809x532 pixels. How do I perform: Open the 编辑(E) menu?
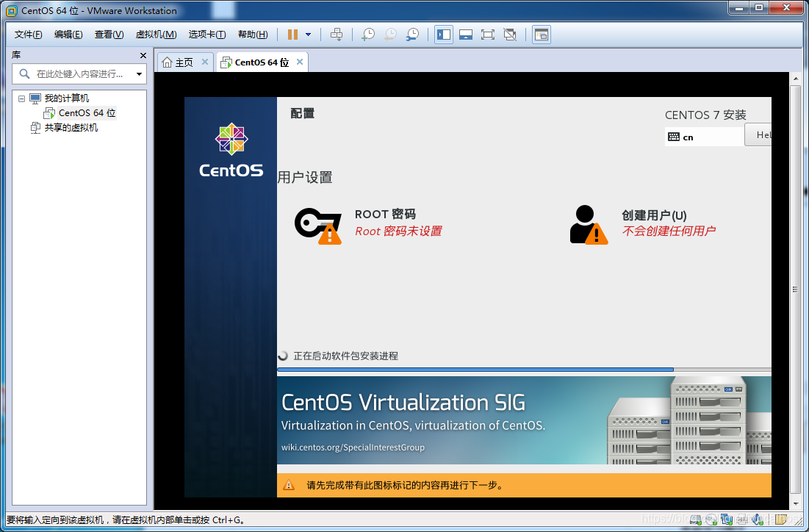(68, 35)
